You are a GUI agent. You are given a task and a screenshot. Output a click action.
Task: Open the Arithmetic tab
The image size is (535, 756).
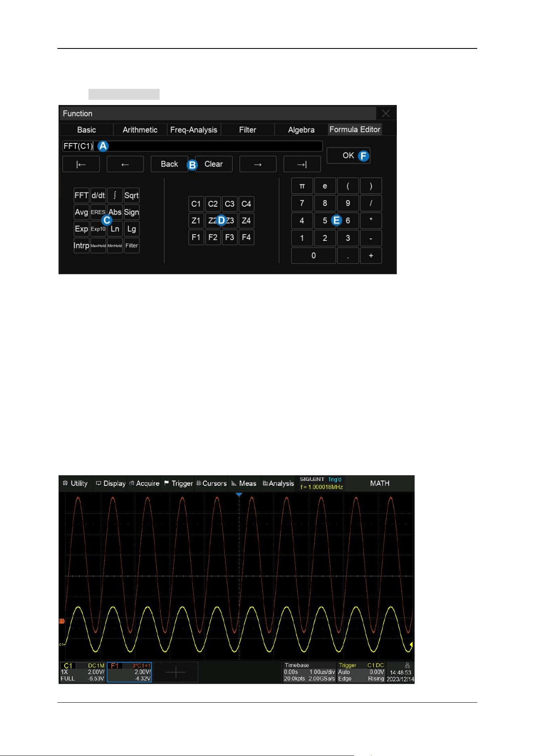[140, 130]
